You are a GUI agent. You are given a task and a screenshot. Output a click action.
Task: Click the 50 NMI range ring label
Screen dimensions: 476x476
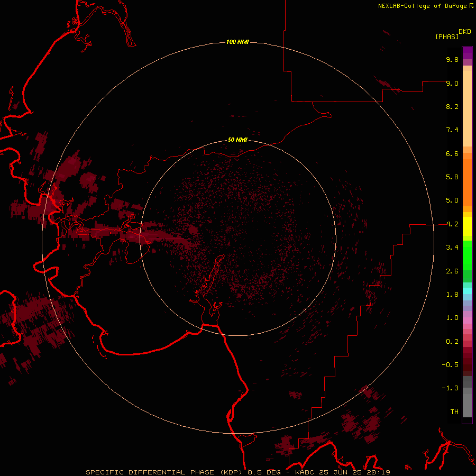pos(237,140)
